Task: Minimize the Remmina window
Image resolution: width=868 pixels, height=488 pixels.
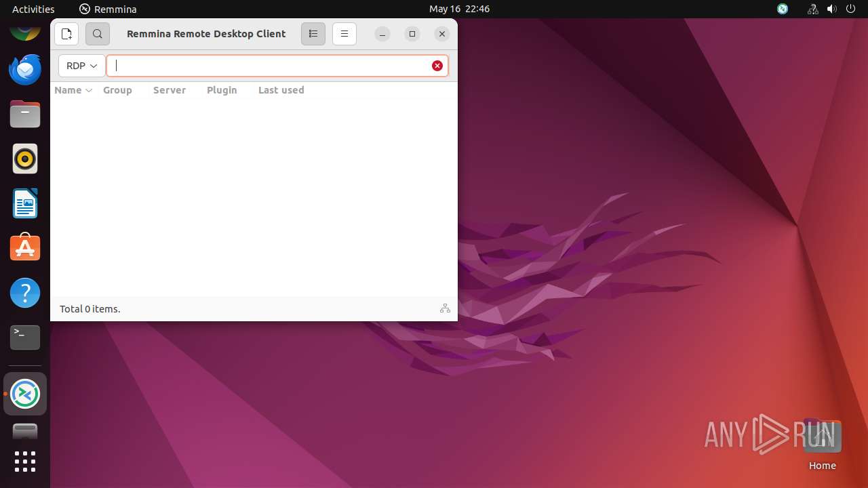Action: [x=382, y=34]
